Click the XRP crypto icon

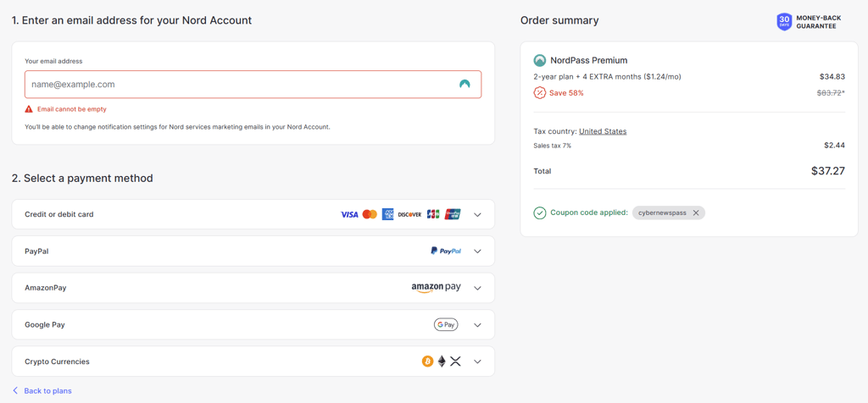tap(455, 362)
